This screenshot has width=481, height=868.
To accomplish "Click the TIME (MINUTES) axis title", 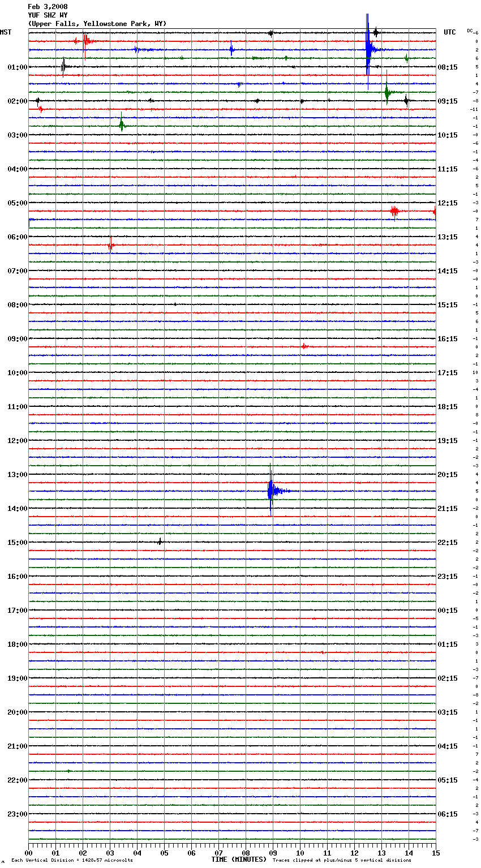I will (x=239, y=860).
